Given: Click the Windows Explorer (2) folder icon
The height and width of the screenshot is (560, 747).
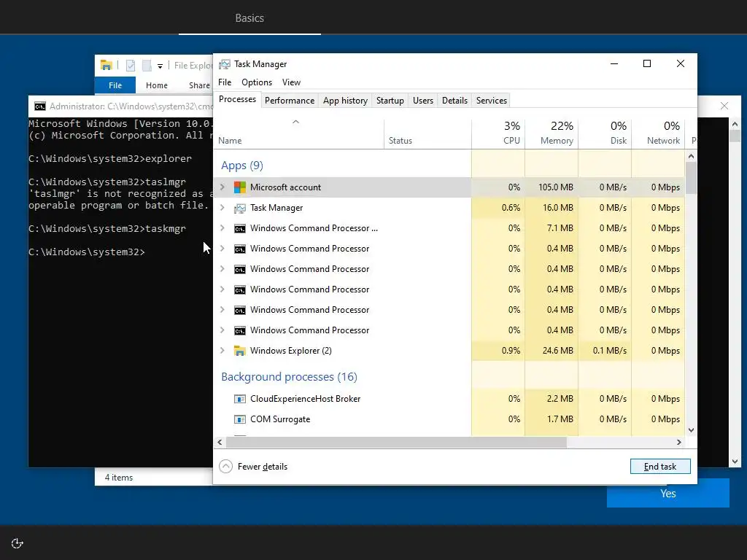Looking at the screenshot, I should click(x=239, y=351).
